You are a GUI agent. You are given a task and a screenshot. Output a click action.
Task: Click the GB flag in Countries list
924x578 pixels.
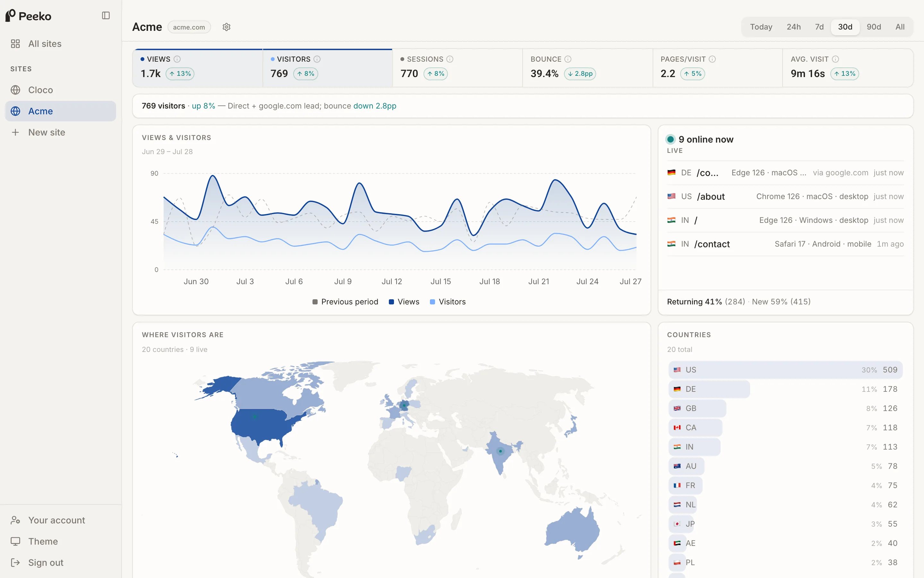[x=677, y=408]
